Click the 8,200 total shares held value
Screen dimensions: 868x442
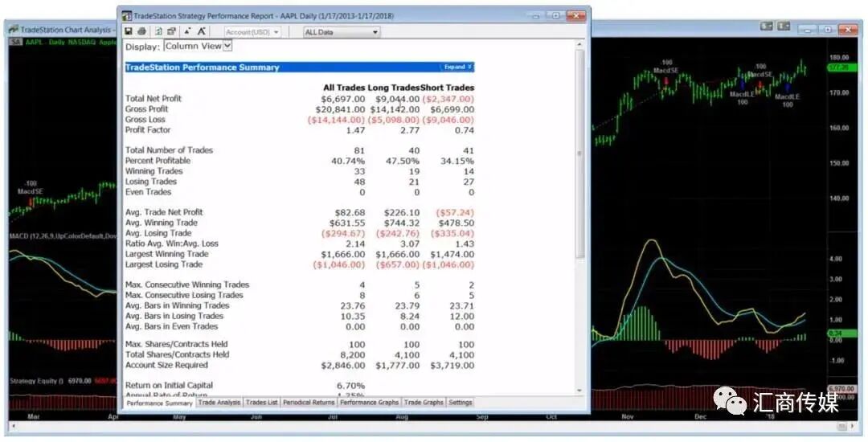click(x=354, y=354)
